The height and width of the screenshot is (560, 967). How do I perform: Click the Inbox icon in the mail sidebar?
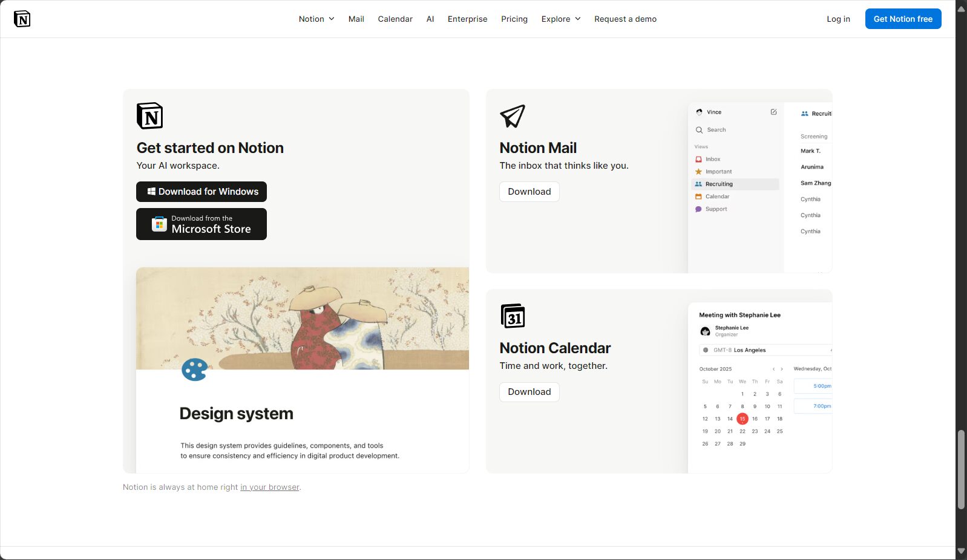point(698,159)
